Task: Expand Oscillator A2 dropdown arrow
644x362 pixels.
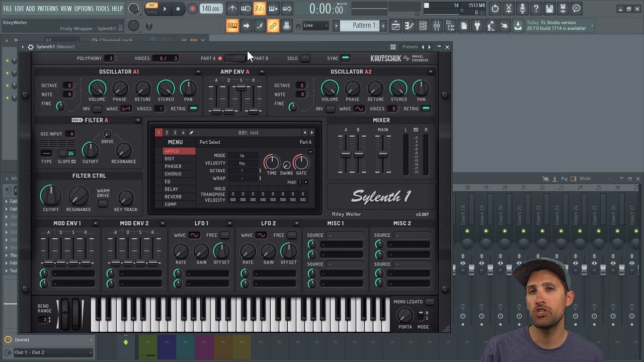Action: pyautogui.click(x=431, y=72)
